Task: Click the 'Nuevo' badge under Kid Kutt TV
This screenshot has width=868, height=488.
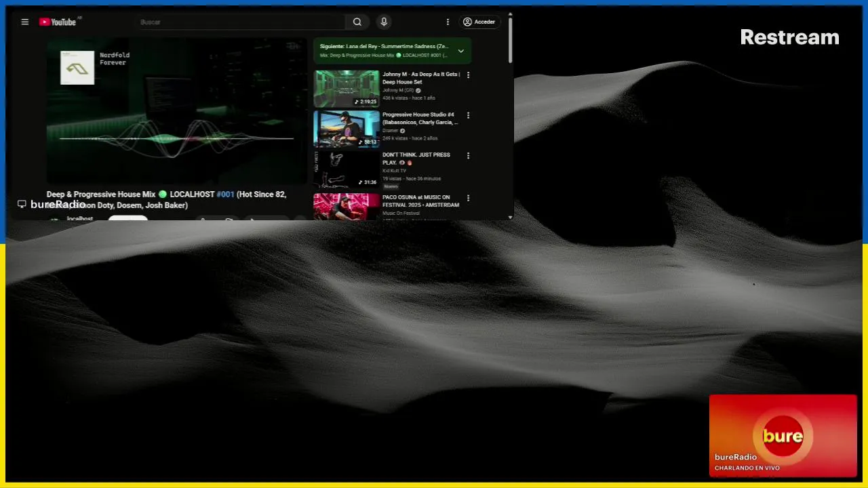Action: [x=391, y=186]
